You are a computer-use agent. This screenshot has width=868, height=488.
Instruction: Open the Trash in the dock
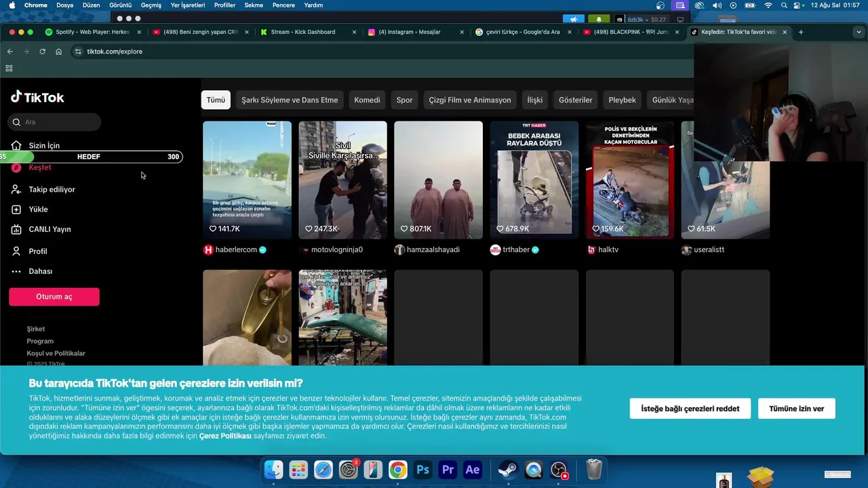(594, 469)
